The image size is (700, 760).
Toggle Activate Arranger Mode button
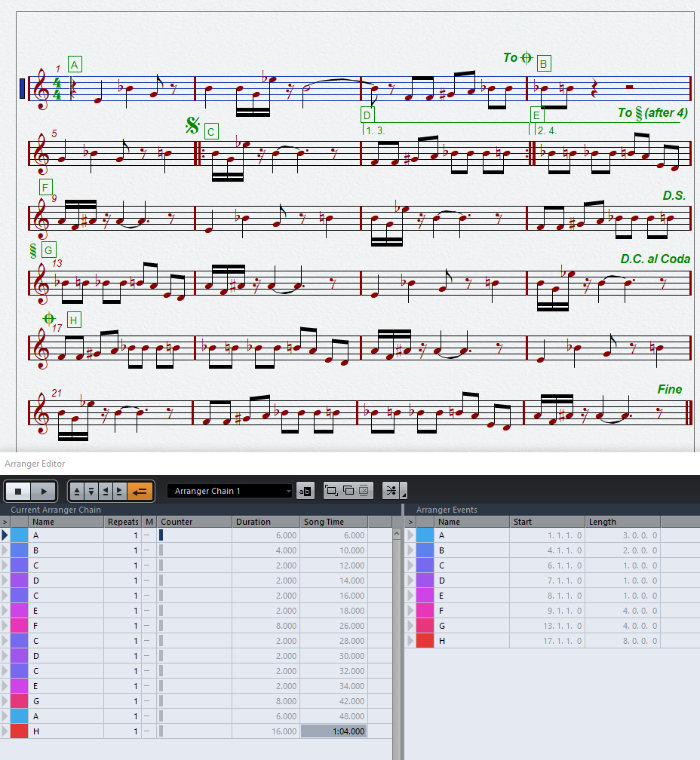(140, 491)
